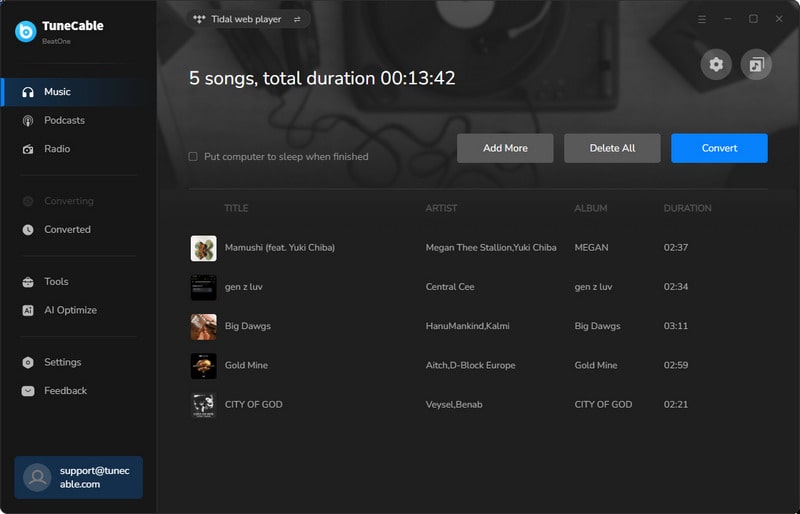
Task: Select the AI Optimize menu item
Action: (x=70, y=310)
